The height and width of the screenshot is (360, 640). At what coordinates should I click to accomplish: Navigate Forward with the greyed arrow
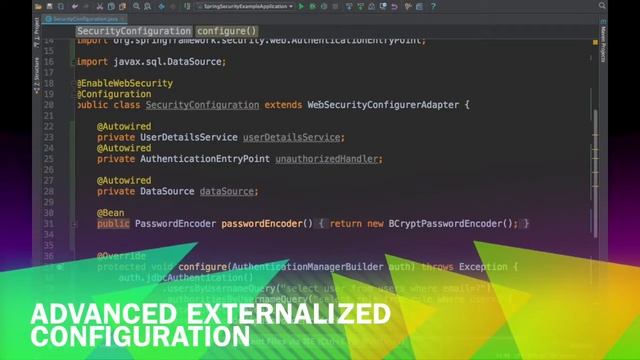(x=173, y=6)
